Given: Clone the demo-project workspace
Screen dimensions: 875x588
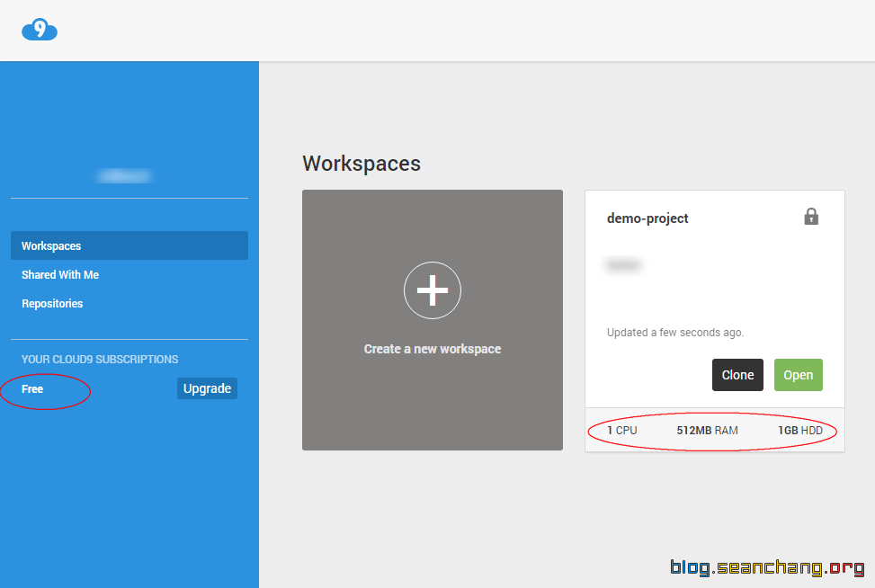Looking at the screenshot, I should [737, 375].
